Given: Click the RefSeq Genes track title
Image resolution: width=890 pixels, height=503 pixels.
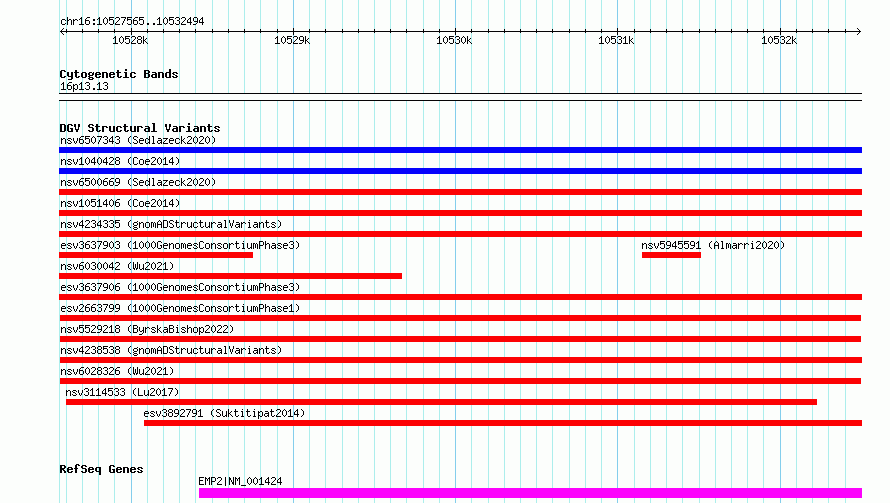Looking at the screenshot, I should tap(101, 470).
